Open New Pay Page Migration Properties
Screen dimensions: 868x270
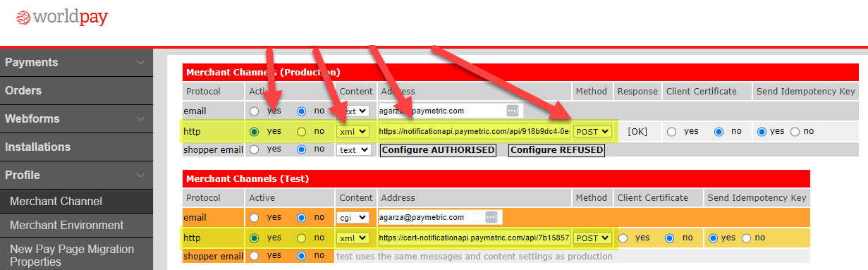[76, 254]
